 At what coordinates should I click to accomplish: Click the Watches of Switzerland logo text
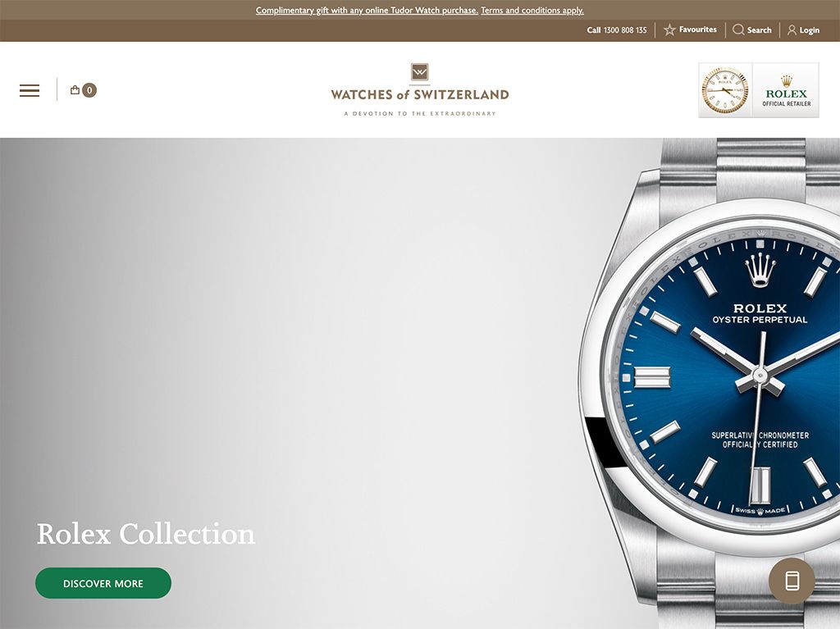[419, 95]
